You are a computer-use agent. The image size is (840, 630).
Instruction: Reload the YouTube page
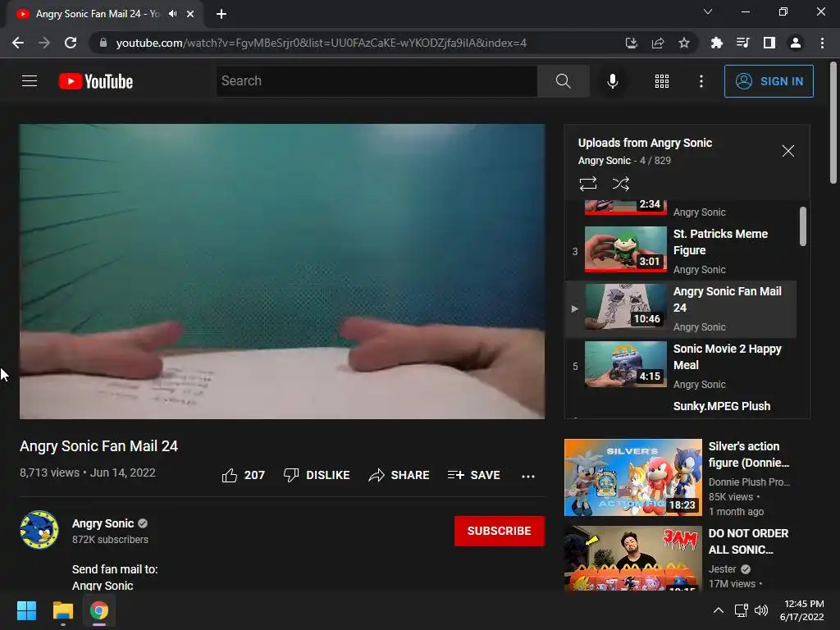coord(71,43)
